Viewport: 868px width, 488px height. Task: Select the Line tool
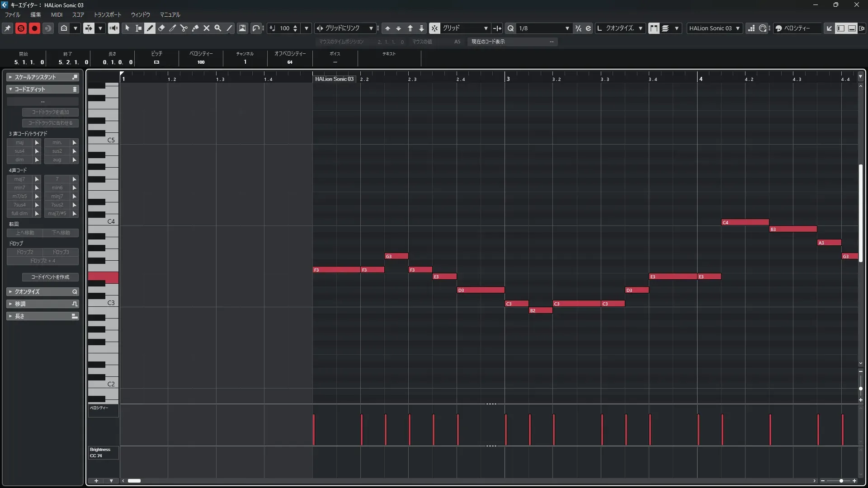pos(229,28)
